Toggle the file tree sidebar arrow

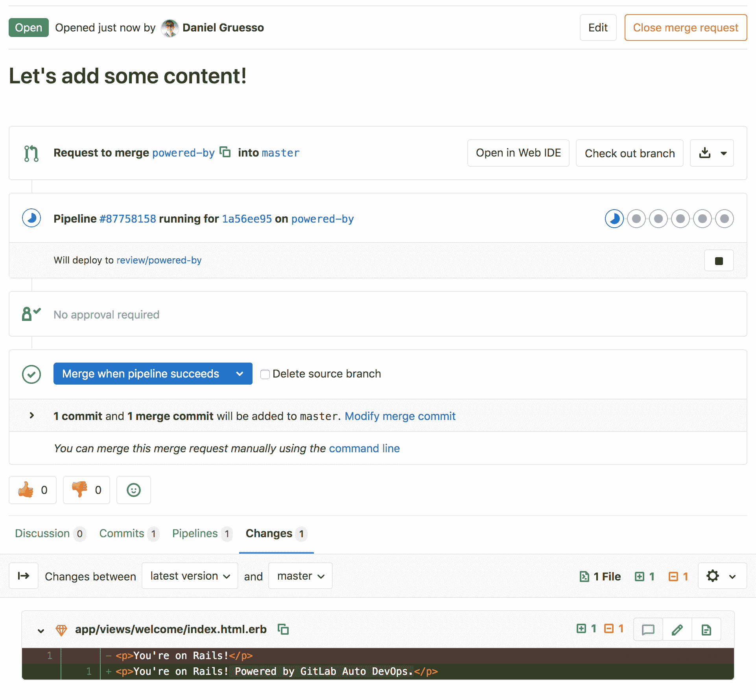[x=24, y=576]
